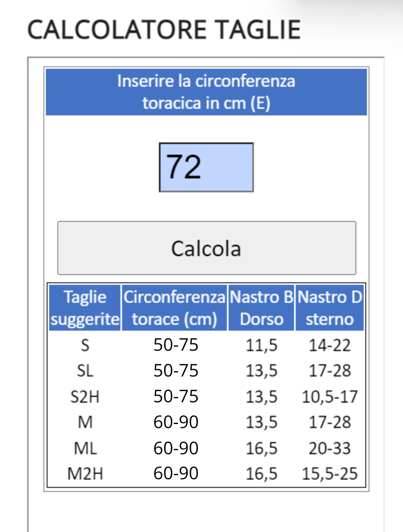Click the ML size label

pos(85,448)
